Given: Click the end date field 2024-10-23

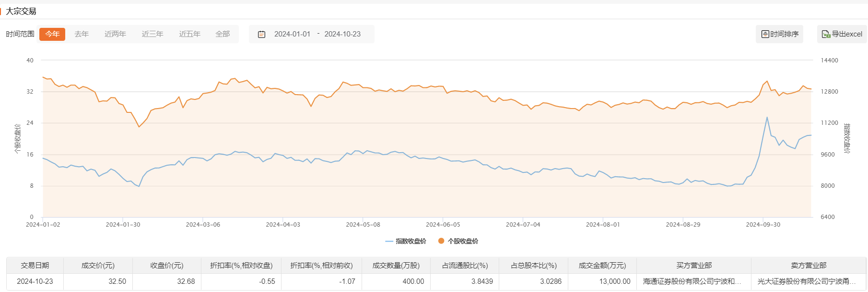Looking at the screenshot, I should 342,34.
